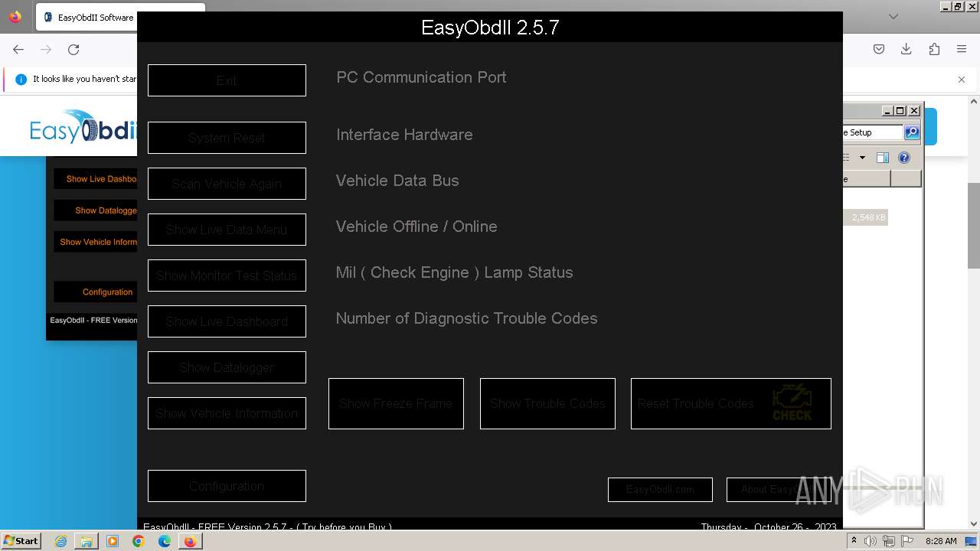The image size is (980, 551).
Task: Click the volume icon in system tray
Action: (871, 541)
